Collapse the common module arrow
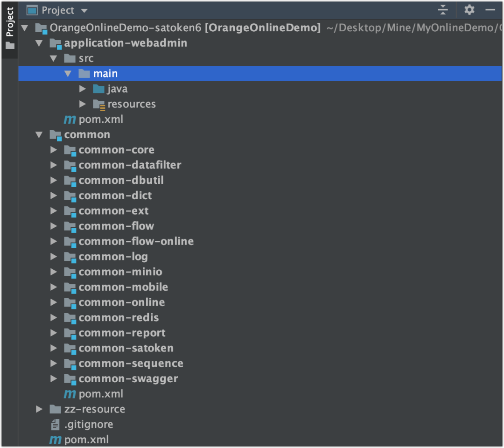504x448 pixels. (x=39, y=134)
